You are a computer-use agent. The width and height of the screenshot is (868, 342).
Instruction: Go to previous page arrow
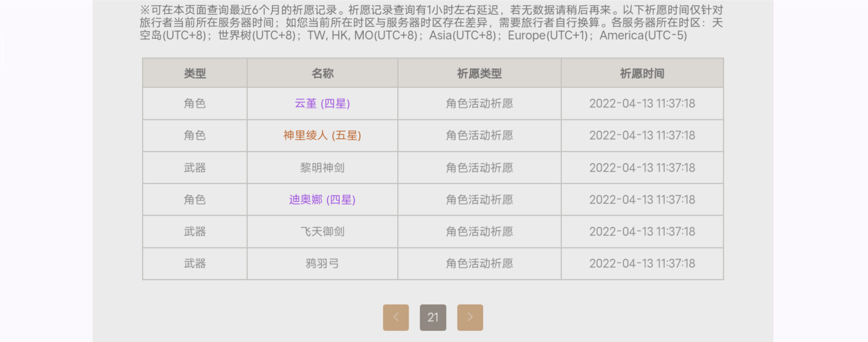[396, 317]
